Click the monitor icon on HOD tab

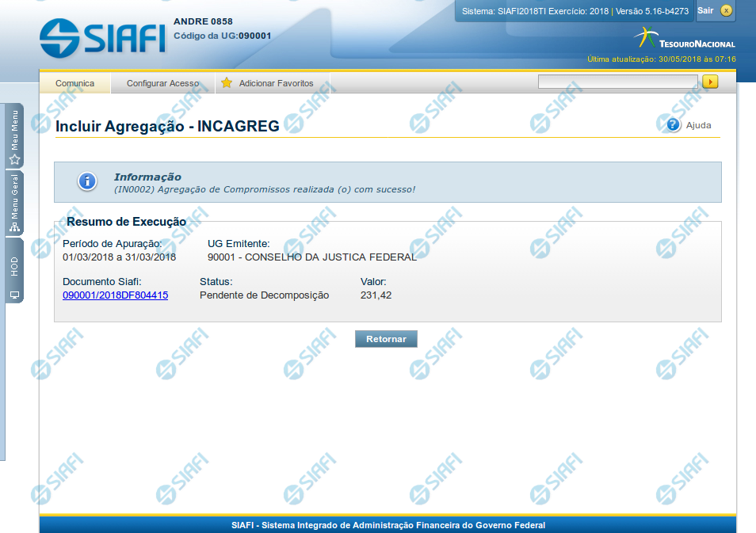point(14,295)
